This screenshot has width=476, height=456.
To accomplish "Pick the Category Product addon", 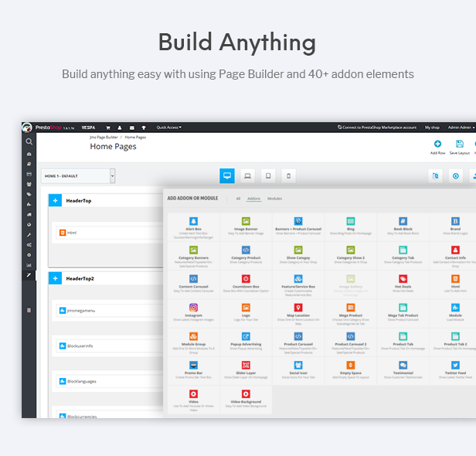I will (246, 256).
